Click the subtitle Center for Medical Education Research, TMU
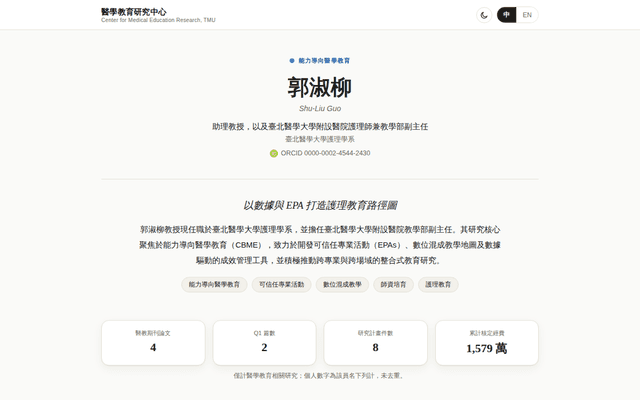640x400 pixels. point(158,20)
